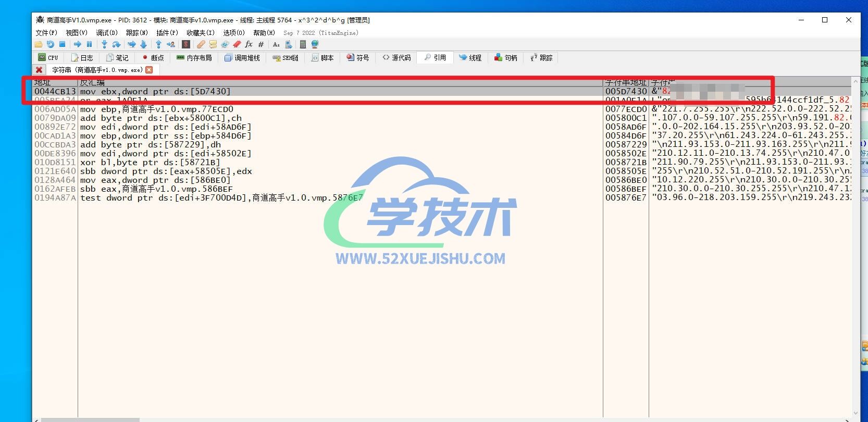Open the 内存布局 memory map tab
The height and width of the screenshot is (422, 868).
(x=194, y=58)
